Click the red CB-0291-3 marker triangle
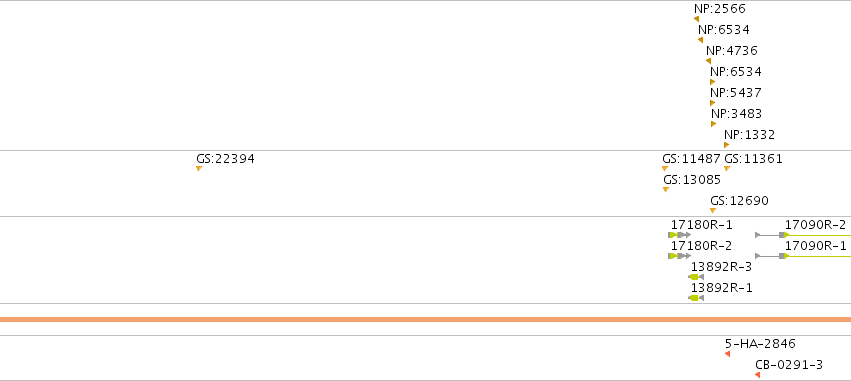This screenshot has width=851, height=381. pyautogui.click(x=757, y=375)
